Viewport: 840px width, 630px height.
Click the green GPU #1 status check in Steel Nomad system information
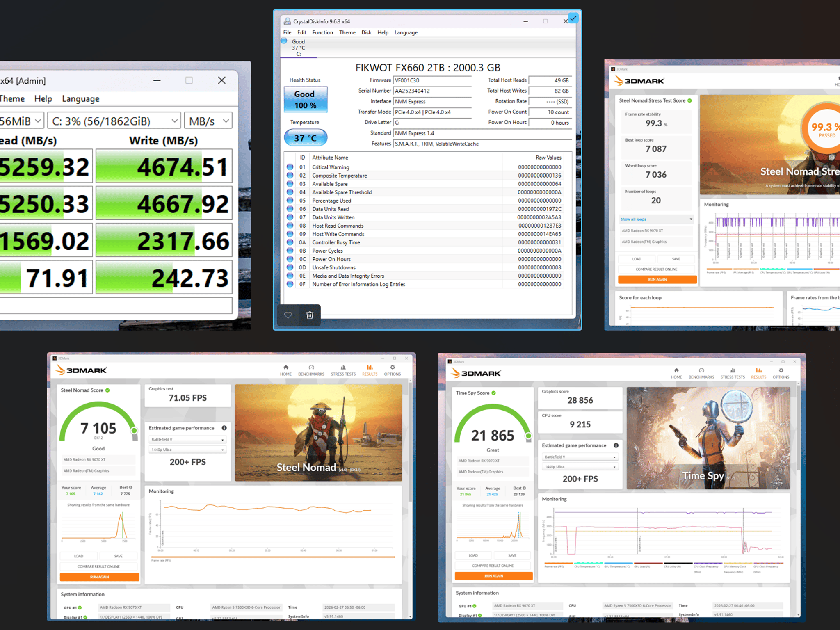80,608
